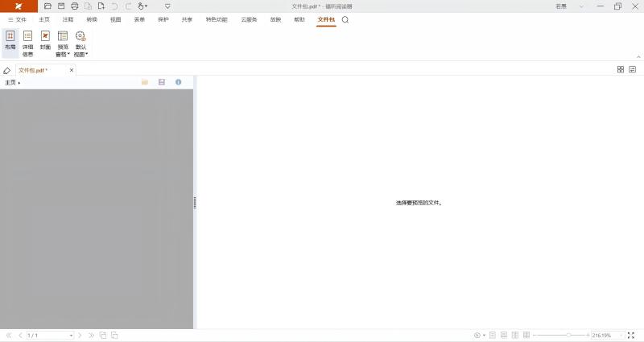Open the 注释 (Comment) ribbon tab

(x=68, y=19)
